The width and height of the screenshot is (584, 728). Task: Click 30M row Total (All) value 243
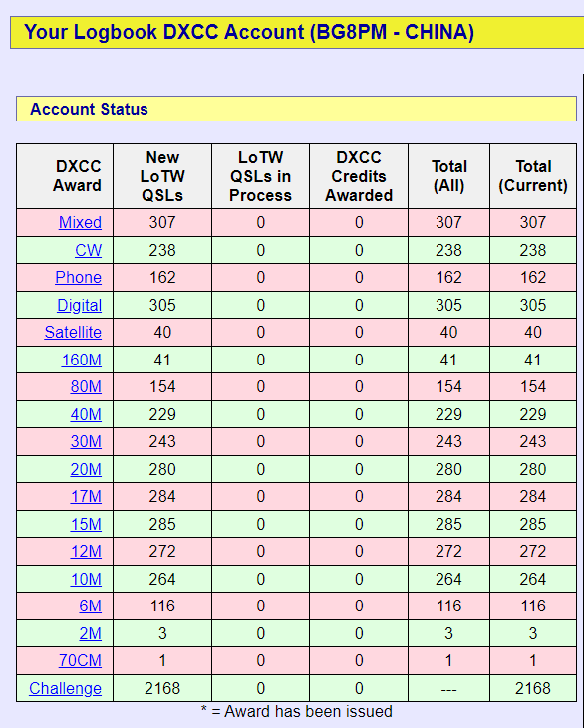[448, 441]
